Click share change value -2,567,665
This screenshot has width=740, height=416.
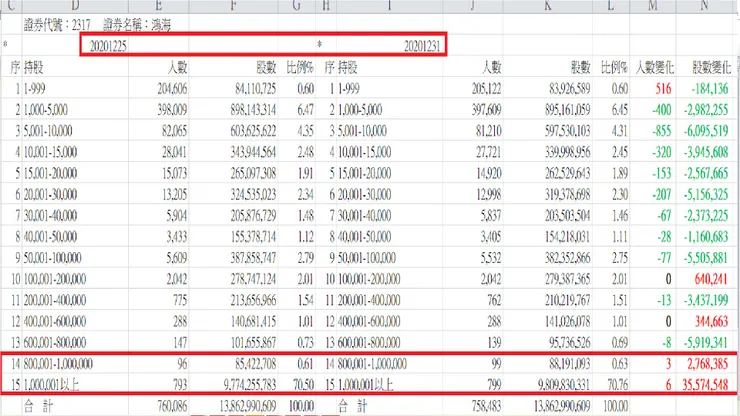click(x=706, y=173)
